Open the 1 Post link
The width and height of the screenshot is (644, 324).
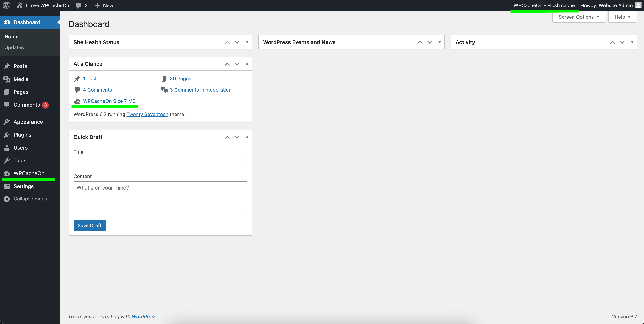(90, 78)
